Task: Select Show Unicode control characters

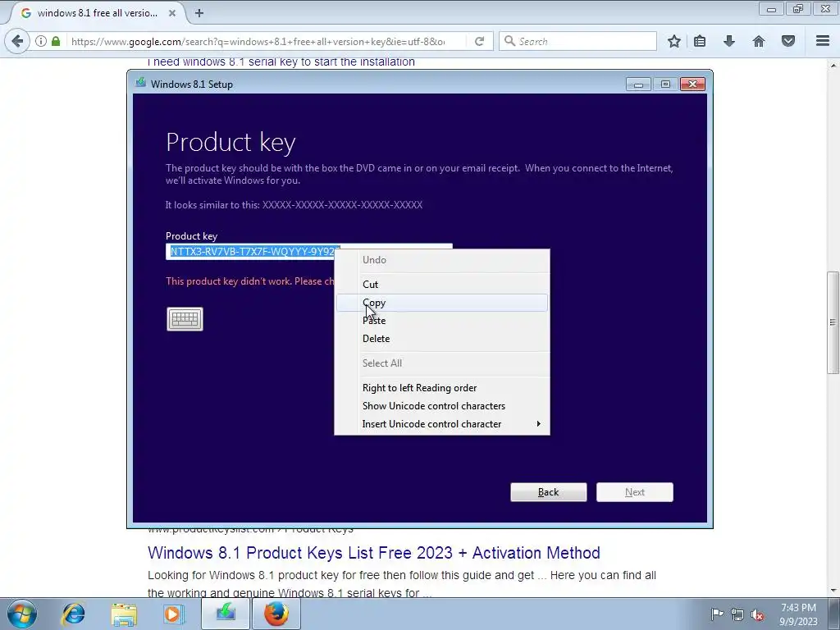Action: (442, 406)
